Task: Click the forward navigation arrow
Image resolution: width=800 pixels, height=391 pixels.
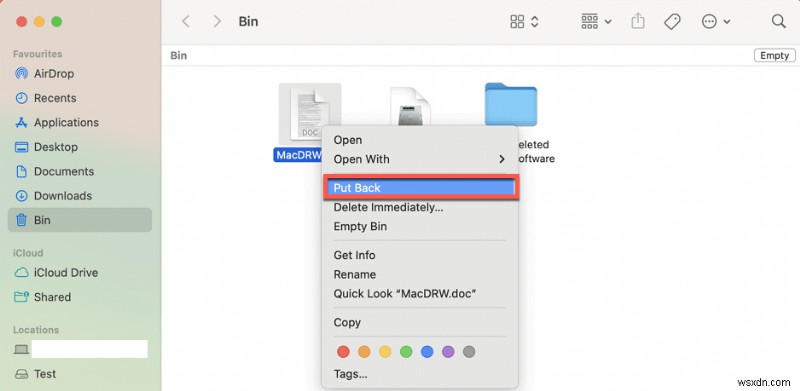Action: click(217, 21)
